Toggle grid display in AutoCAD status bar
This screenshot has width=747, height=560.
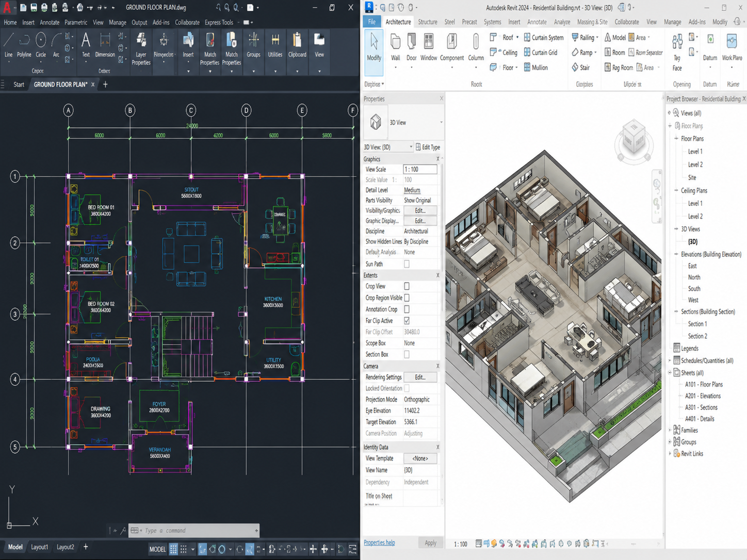tap(174, 549)
